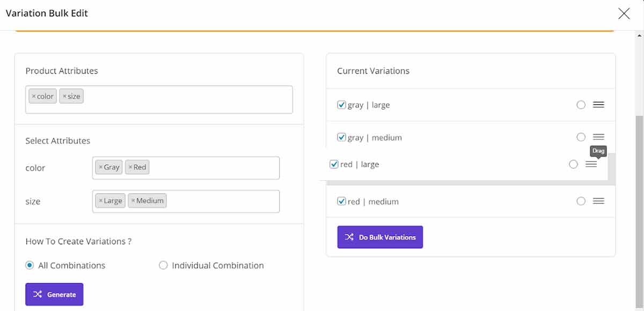Image resolution: width=644 pixels, height=311 pixels.
Task: Remove the color attribute tag
Action: [x=34, y=97]
